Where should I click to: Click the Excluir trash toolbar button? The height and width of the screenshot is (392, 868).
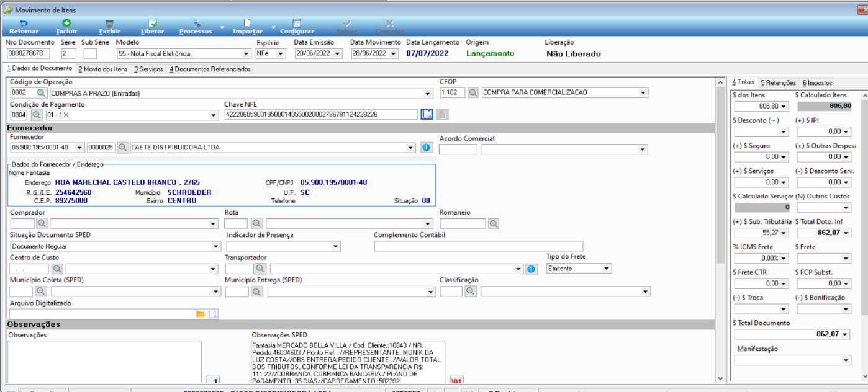pyautogui.click(x=110, y=27)
